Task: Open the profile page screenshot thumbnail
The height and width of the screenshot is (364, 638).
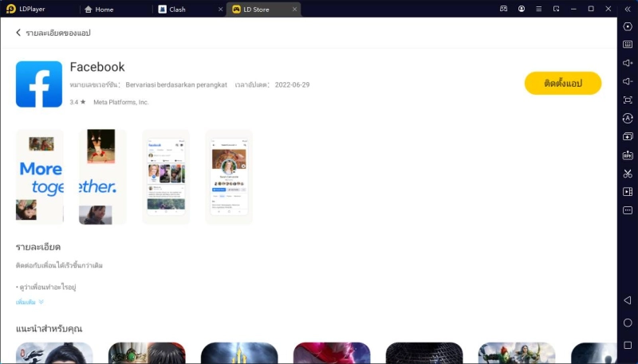Action: (229, 177)
